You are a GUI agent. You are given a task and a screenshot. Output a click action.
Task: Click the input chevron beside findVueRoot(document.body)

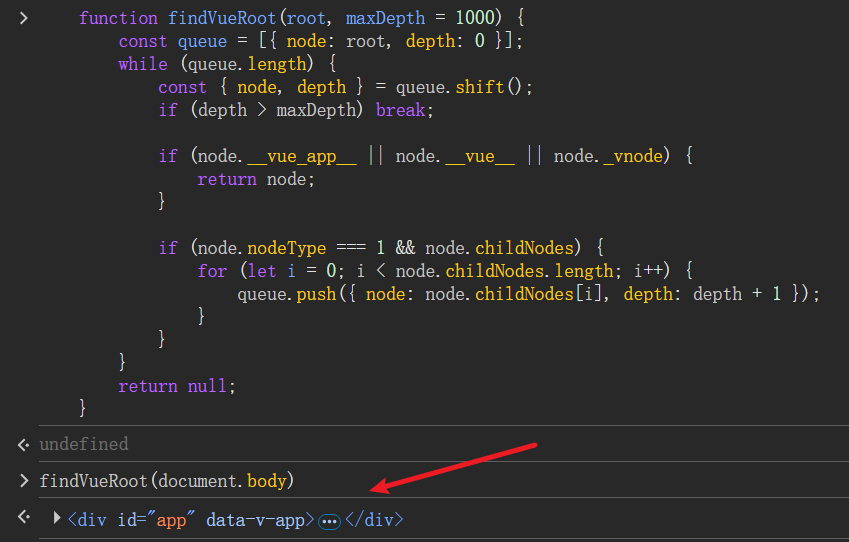point(23,481)
